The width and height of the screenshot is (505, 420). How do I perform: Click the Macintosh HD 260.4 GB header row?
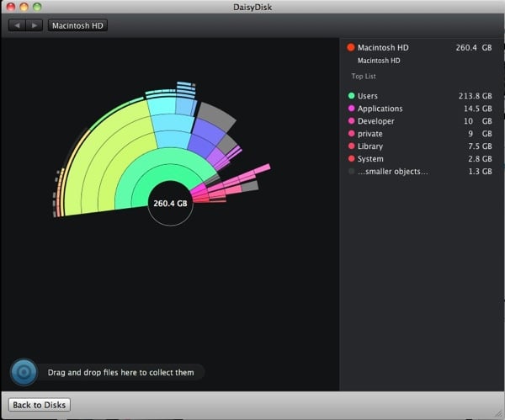420,47
